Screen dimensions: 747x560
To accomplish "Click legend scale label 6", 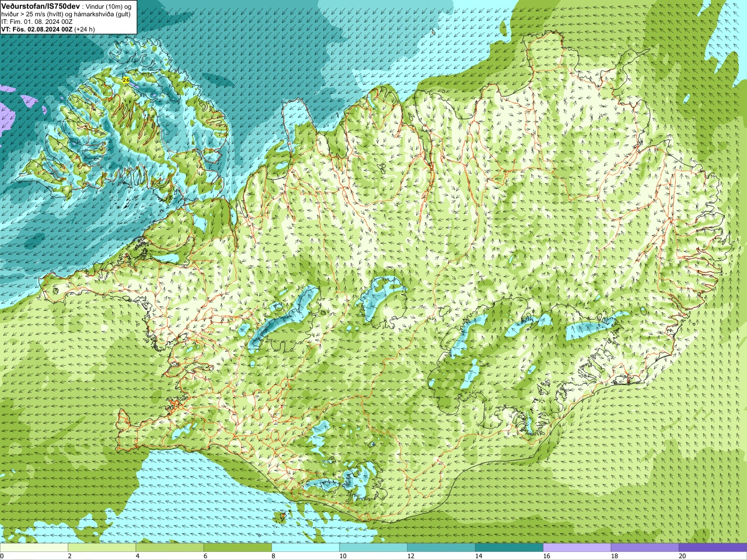I will pyautogui.click(x=205, y=556).
